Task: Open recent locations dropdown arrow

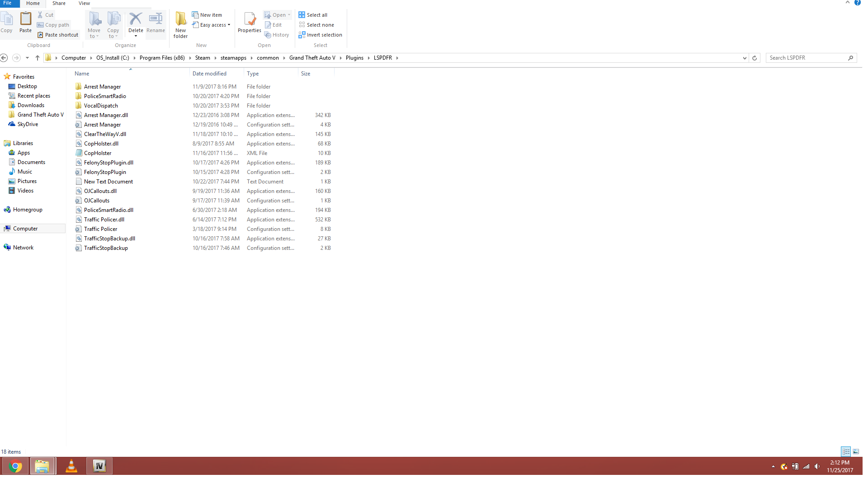Action: pos(27,58)
